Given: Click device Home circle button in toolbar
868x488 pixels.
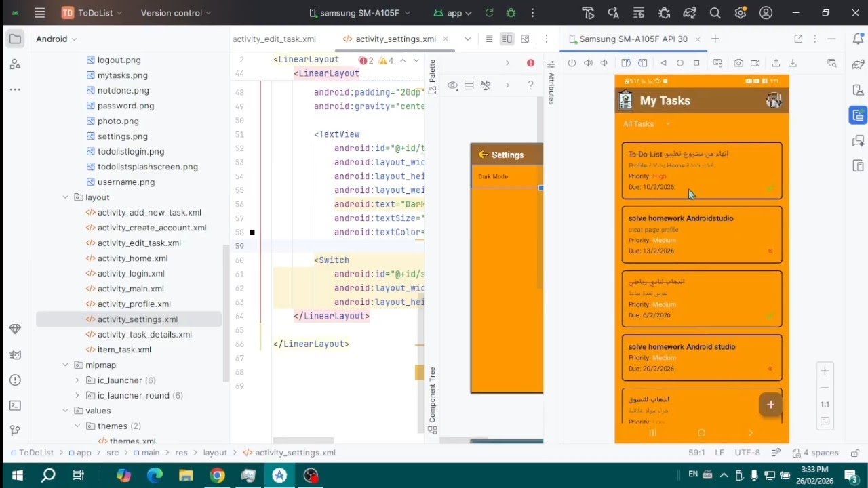Looking at the screenshot, I should [x=680, y=63].
